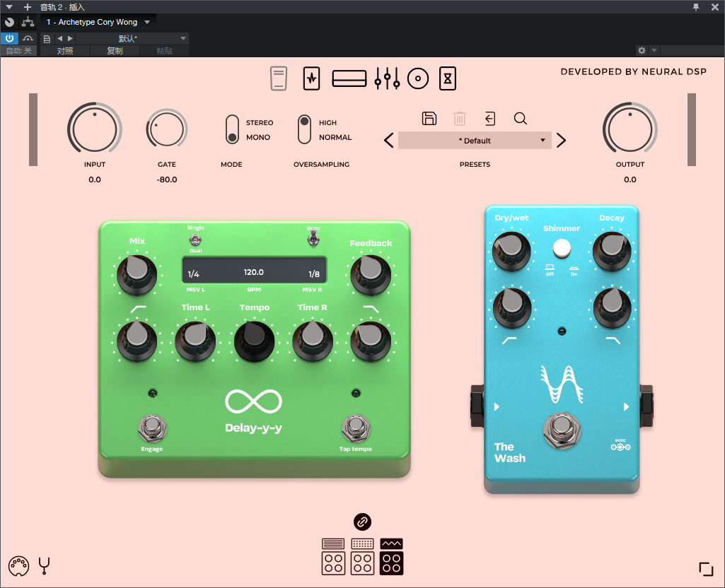
Task: Click the black Tempo knob
Action: point(255,341)
